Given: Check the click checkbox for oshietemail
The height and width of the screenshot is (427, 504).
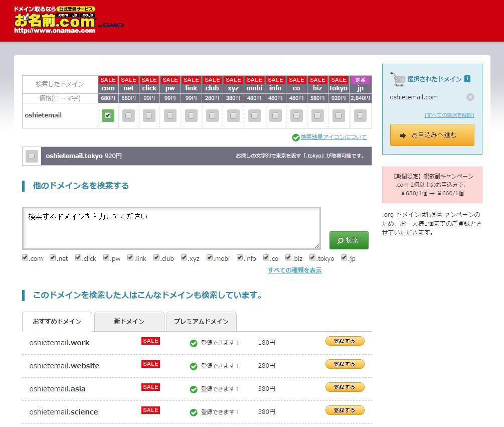Looking at the screenshot, I should pos(149,116).
